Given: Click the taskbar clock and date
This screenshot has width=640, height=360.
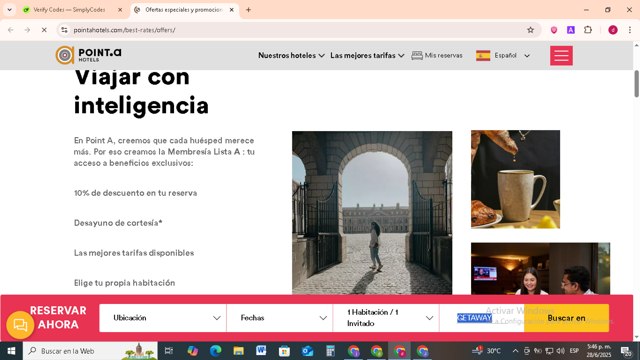Looking at the screenshot, I should (599, 351).
